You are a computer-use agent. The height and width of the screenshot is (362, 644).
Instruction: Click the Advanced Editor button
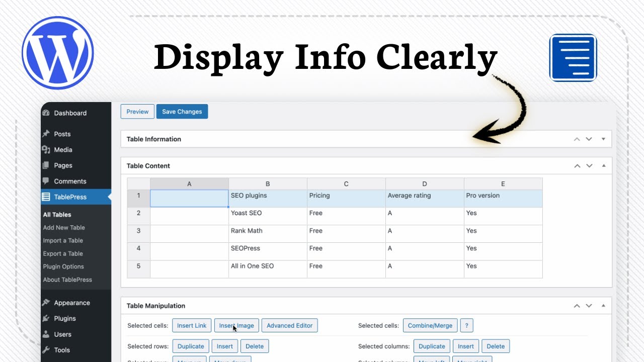290,326
